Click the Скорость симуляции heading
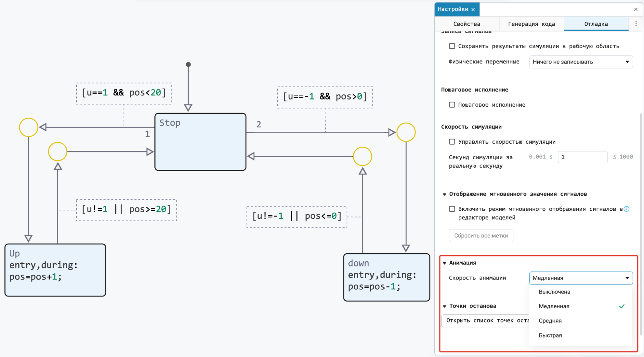 [471, 127]
